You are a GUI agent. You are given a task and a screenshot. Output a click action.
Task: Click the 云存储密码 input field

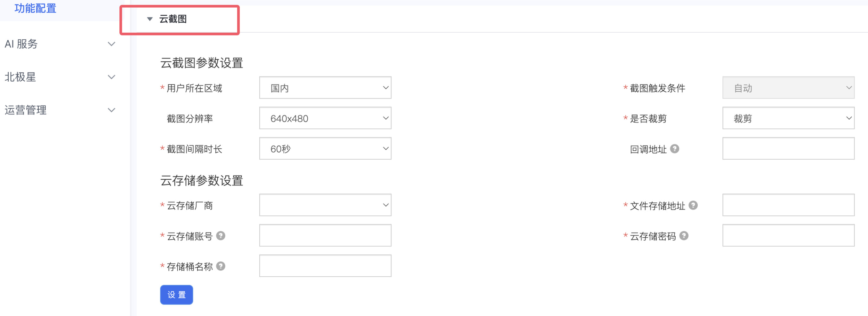point(789,235)
